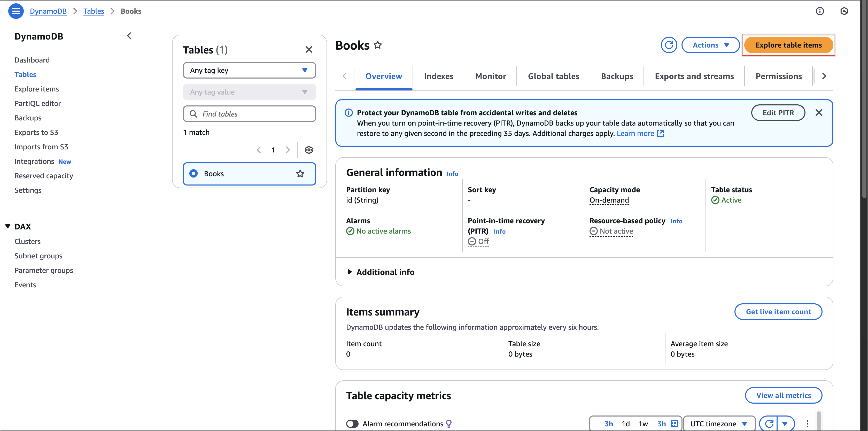Open the refresh interval dropdown arrow

pyautogui.click(x=785, y=424)
